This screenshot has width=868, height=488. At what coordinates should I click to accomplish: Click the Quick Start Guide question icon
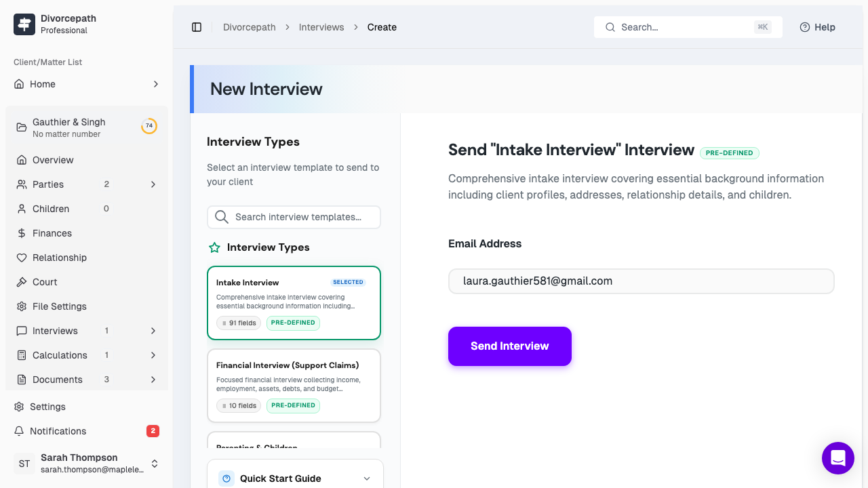(226, 479)
